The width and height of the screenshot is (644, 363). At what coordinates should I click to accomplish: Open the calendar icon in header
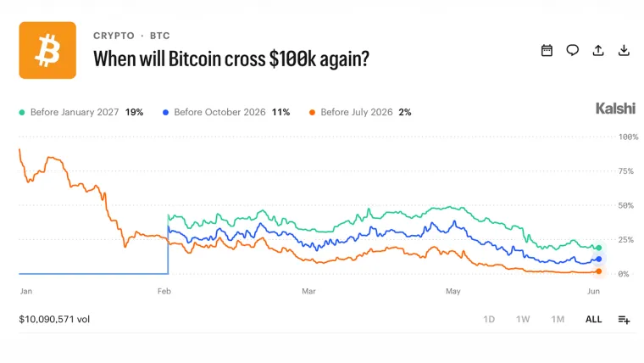547,51
